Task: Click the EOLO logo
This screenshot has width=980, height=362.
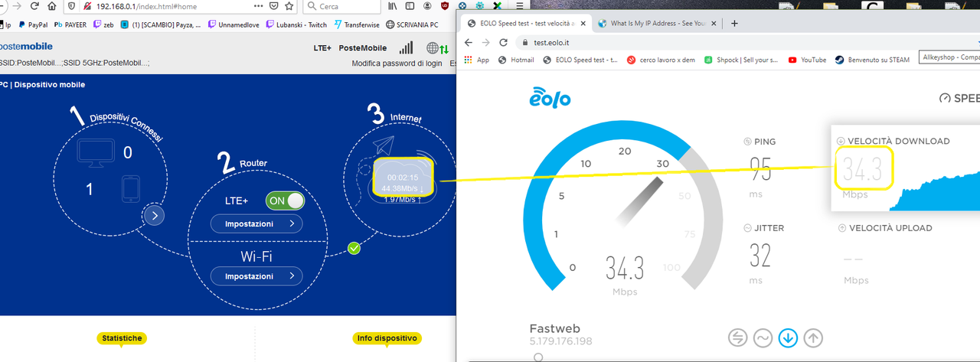Action: [550, 98]
